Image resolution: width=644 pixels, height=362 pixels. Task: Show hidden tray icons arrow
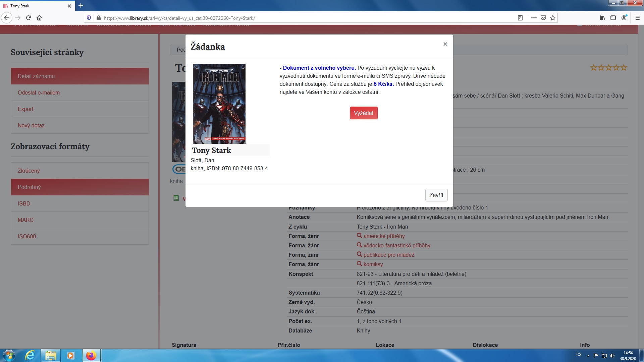tap(588, 356)
